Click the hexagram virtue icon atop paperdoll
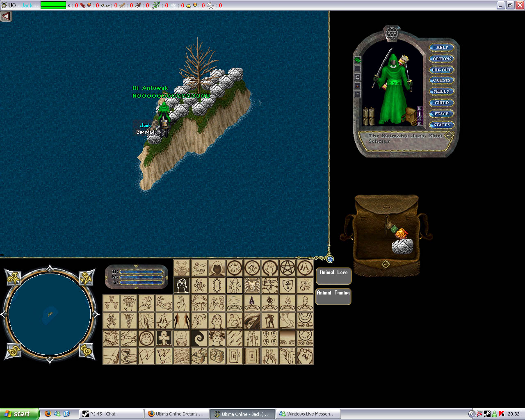This screenshot has height=420, width=525. 392,34
